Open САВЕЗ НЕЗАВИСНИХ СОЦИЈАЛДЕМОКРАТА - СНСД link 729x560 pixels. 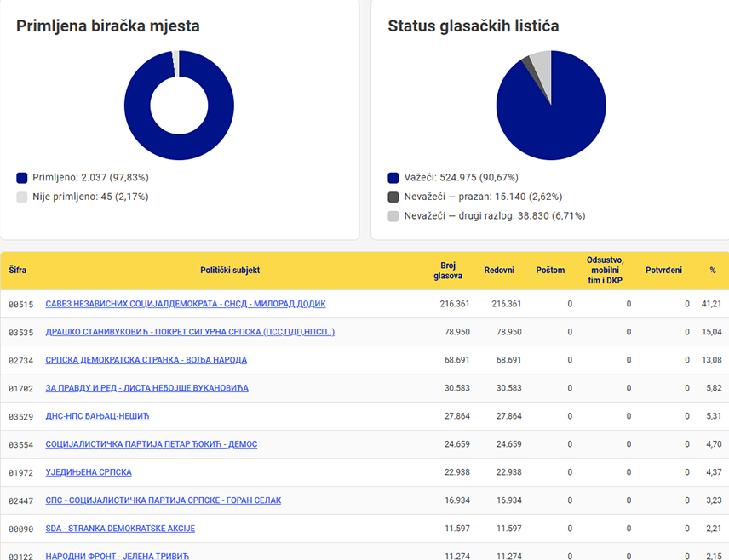click(186, 304)
